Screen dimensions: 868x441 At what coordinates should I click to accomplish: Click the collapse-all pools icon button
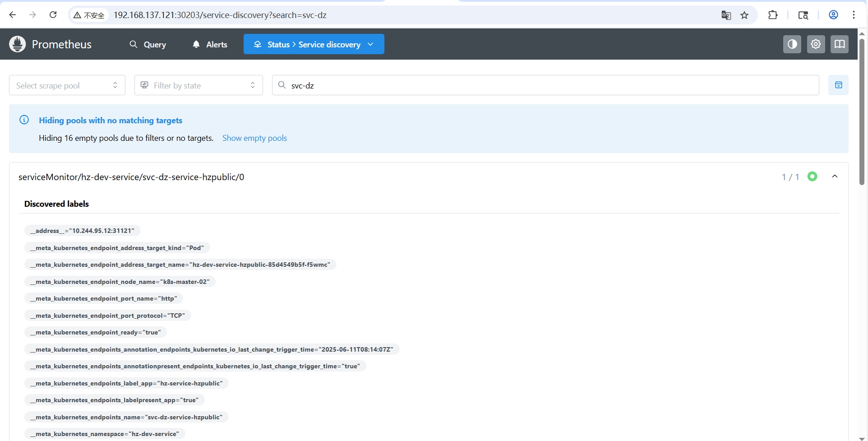(838, 85)
